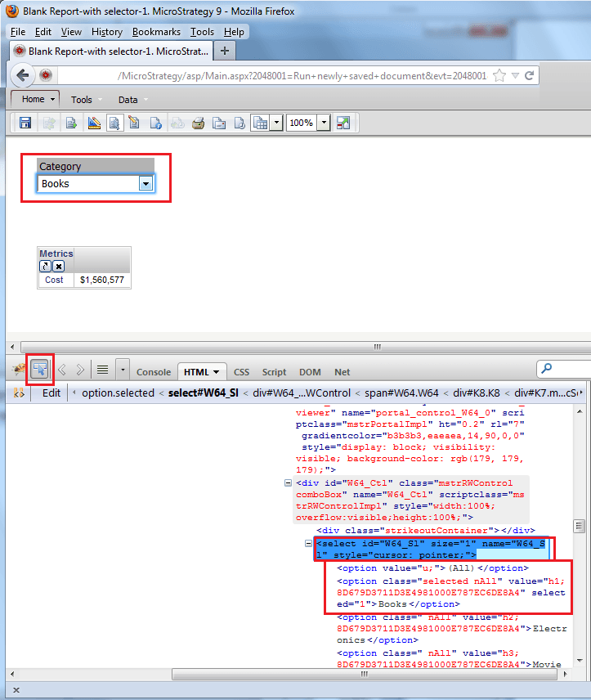This screenshot has height=700, width=591.
Task: Open the Bookmarks menu in Firefox
Action: [157, 32]
